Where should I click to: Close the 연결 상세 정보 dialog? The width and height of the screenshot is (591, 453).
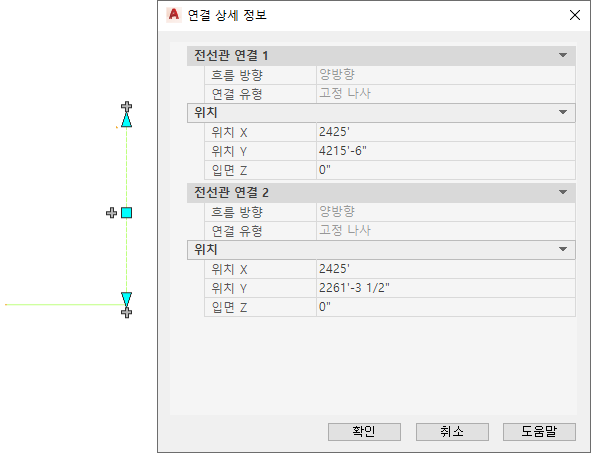pos(575,15)
